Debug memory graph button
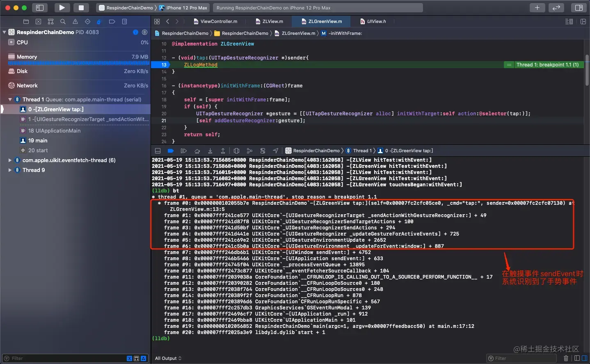The height and width of the screenshot is (364, 590). (x=249, y=151)
